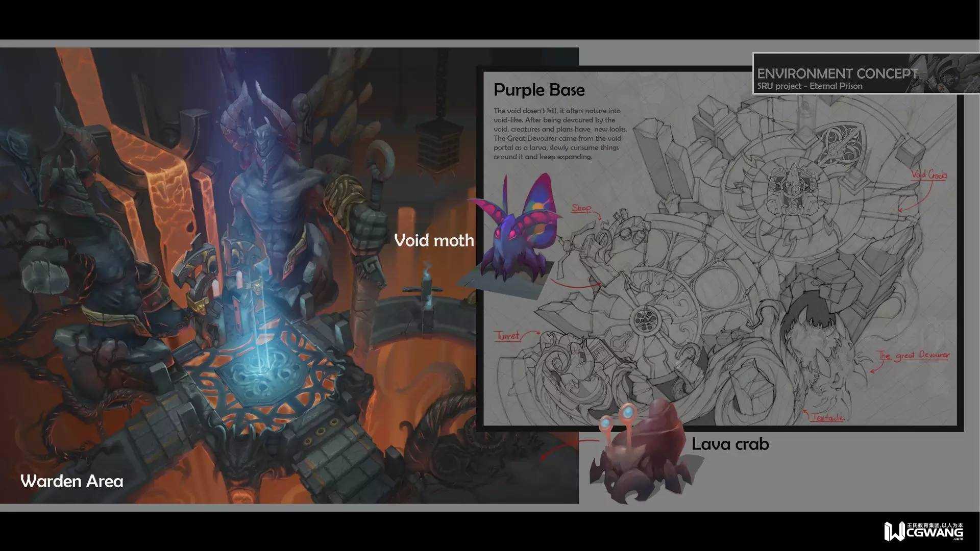This screenshot has height=551, width=980.
Task: Click the CGWANG logo in the corner
Action: [x=923, y=532]
